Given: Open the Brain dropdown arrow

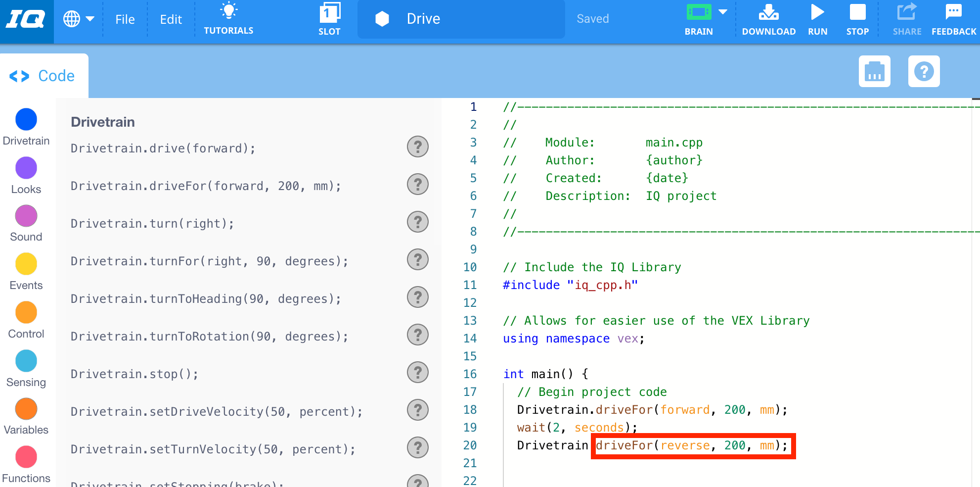Looking at the screenshot, I should coord(722,11).
